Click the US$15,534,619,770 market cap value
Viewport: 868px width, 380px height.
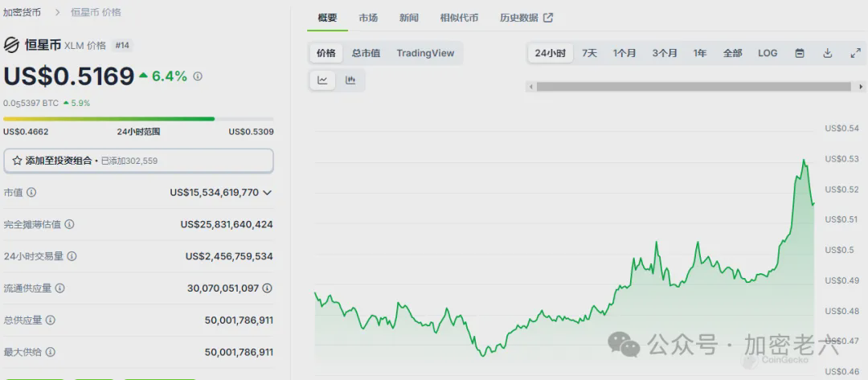click(x=215, y=193)
